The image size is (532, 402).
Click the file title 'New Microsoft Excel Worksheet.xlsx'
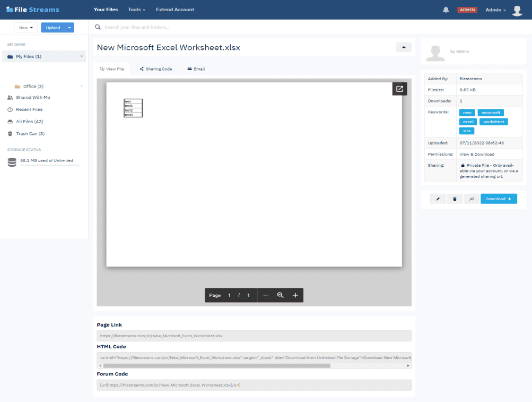click(x=169, y=47)
